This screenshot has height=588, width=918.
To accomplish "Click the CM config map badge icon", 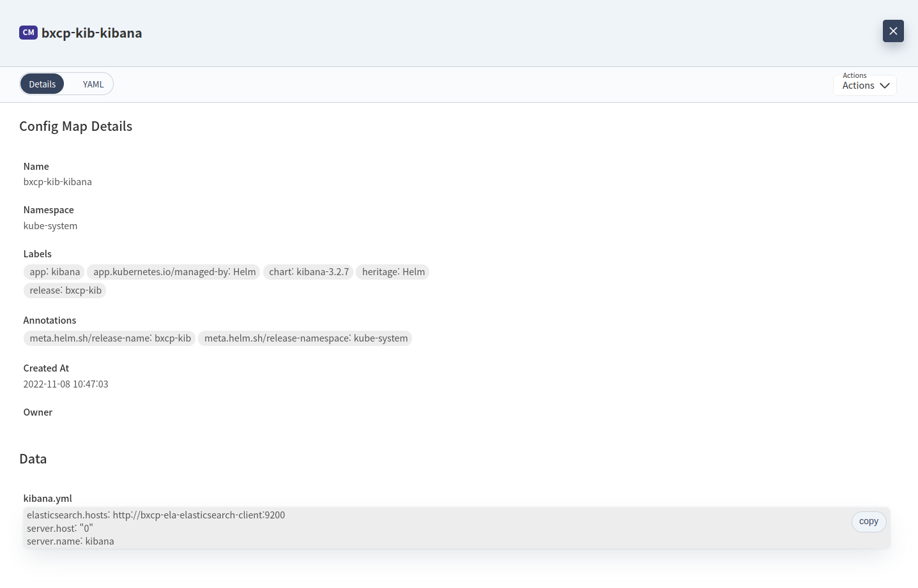I will point(28,33).
